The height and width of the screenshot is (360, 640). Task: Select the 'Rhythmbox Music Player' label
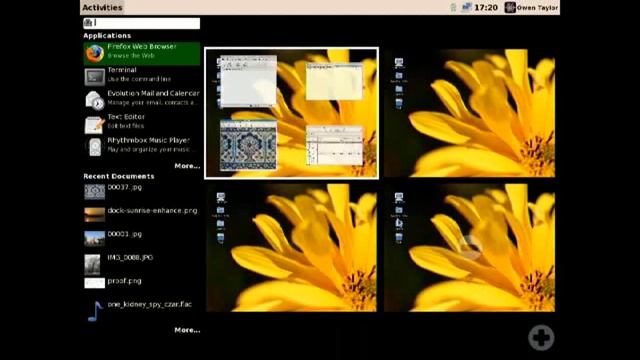(x=149, y=140)
